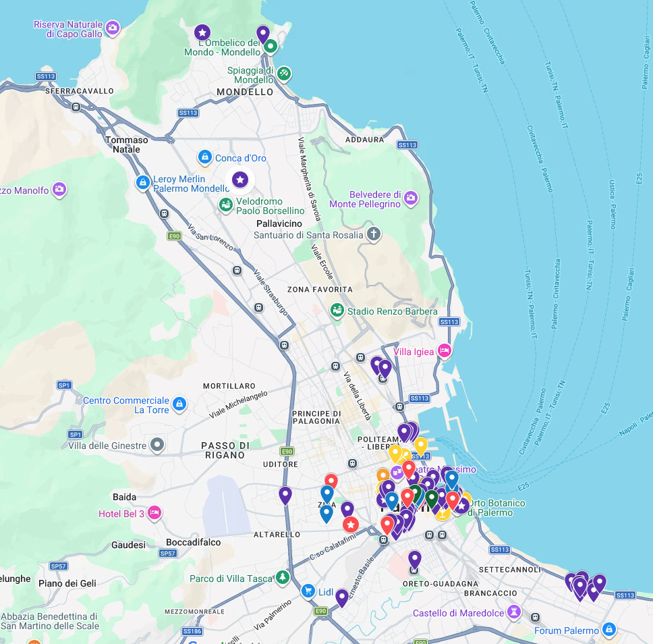653x644 pixels.
Task: Select the purple star pin above L'Ombelico del Mondo
Action: [x=202, y=32]
